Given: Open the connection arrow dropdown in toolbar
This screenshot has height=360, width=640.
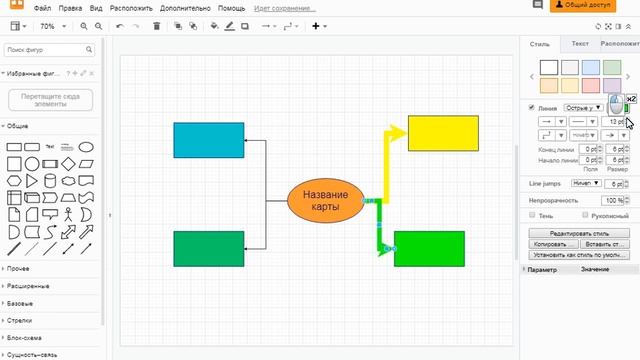Looking at the screenshot, I should coord(269,26).
